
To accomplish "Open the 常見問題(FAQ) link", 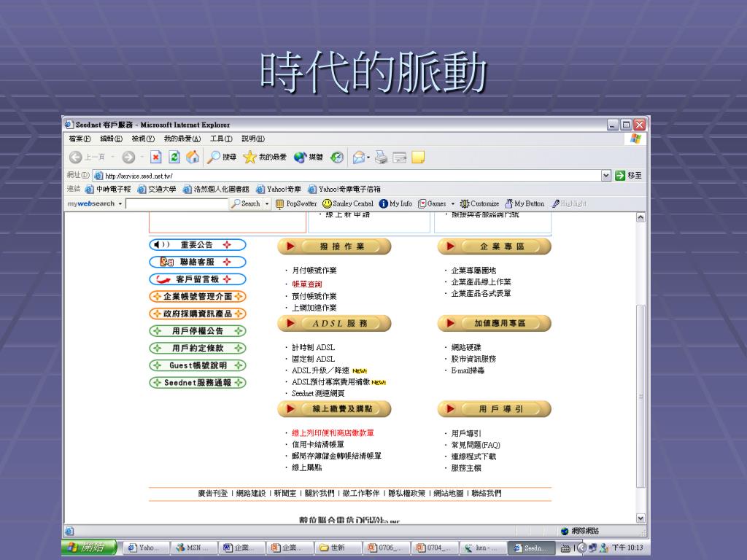I will pos(476,445).
